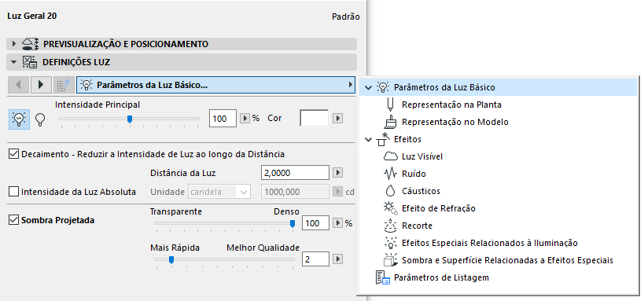The image size is (644, 301).
Task: Click the Intensidade Principal 100 input field
Action: point(223,118)
